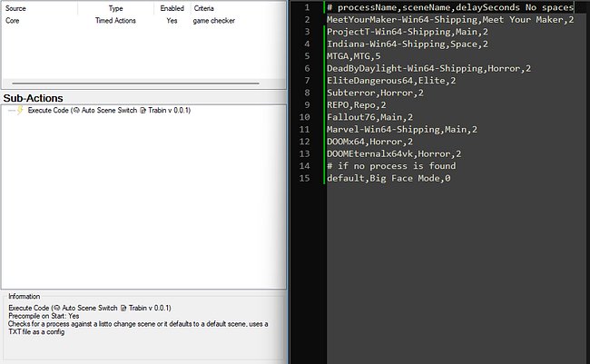Click the Criteria column header
This screenshot has width=590, height=364.
pos(203,8)
